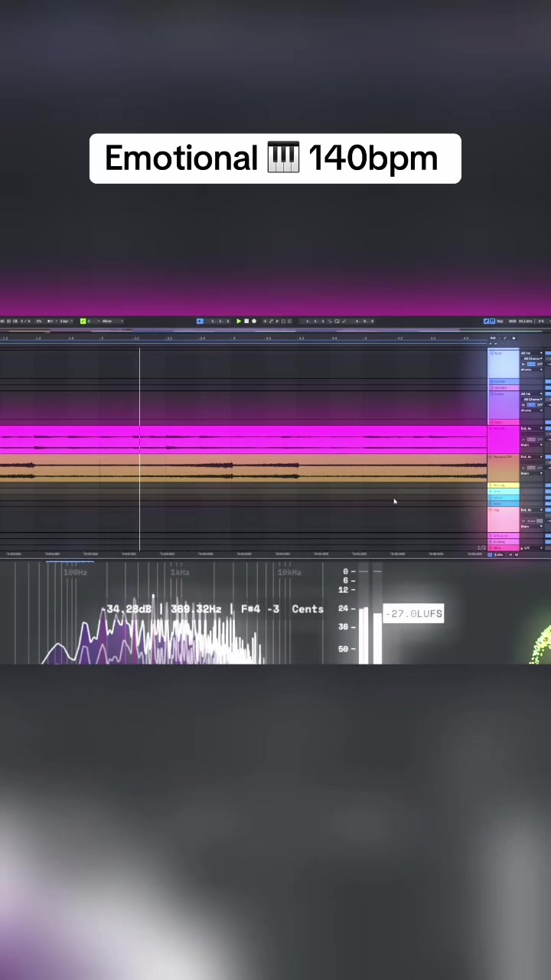Screen dimensions: 551x980
Task: Open orange track's Ext. In dropdown
Action: tap(532, 457)
